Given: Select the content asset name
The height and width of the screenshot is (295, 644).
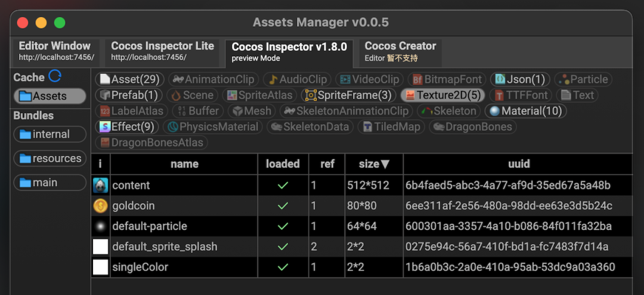Looking at the screenshot, I should (x=131, y=186).
